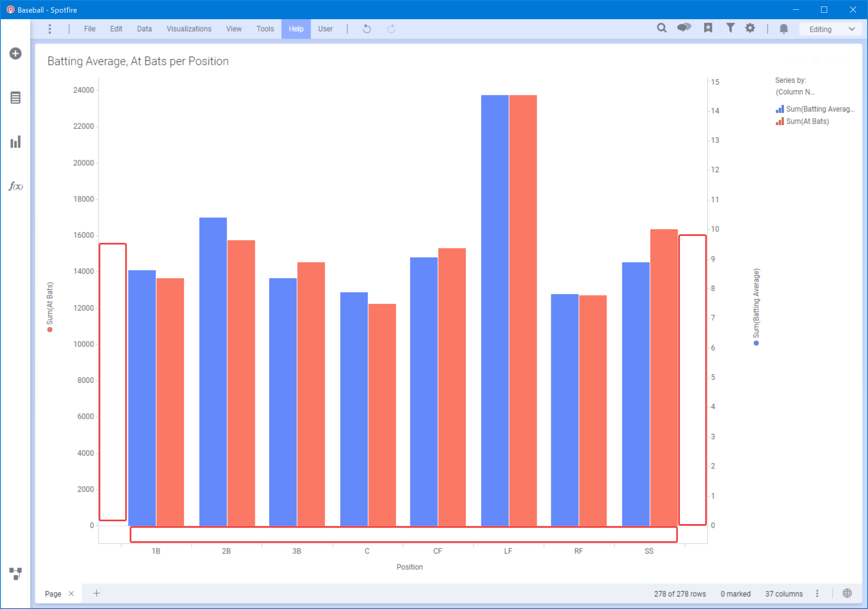Click the add (plus) icon in the left sidebar

tap(16, 53)
